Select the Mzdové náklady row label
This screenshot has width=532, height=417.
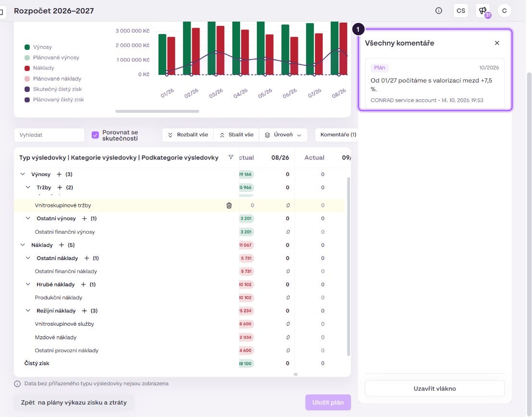click(x=56, y=337)
